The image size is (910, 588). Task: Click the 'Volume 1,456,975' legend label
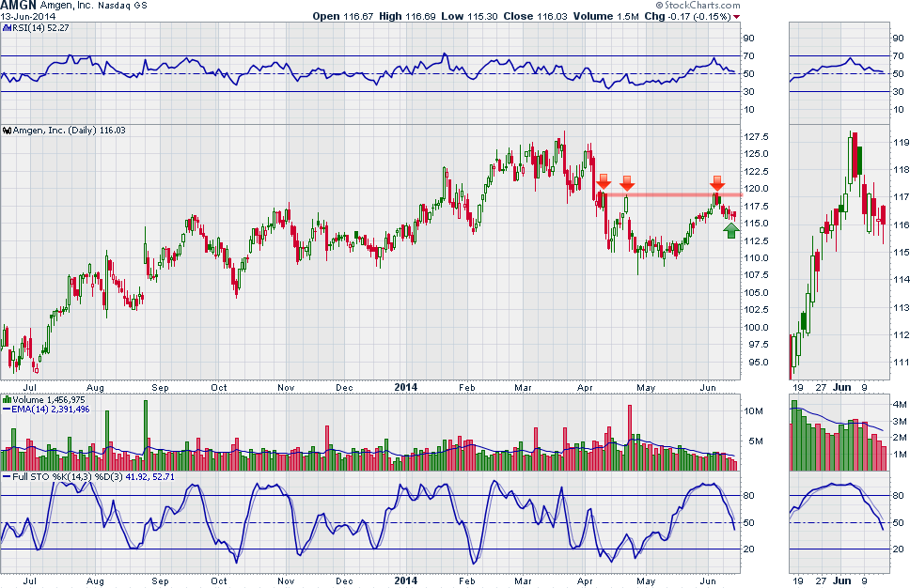coord(49,399)
